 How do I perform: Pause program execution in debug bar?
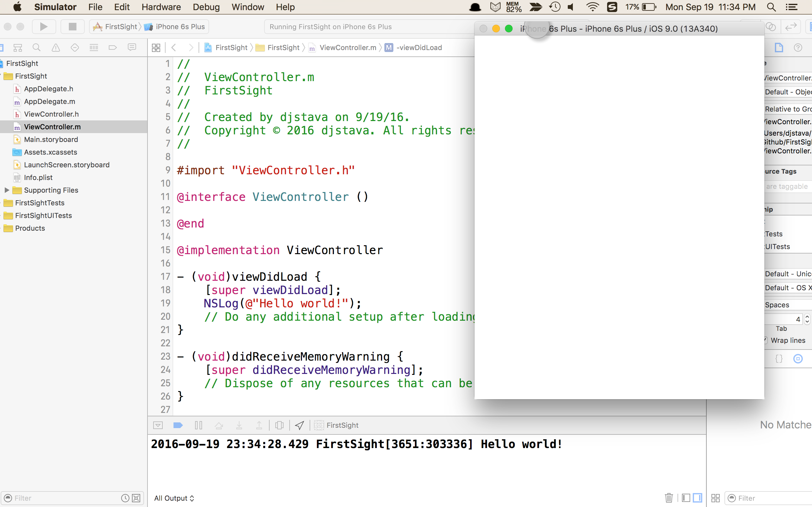(198, 425)
